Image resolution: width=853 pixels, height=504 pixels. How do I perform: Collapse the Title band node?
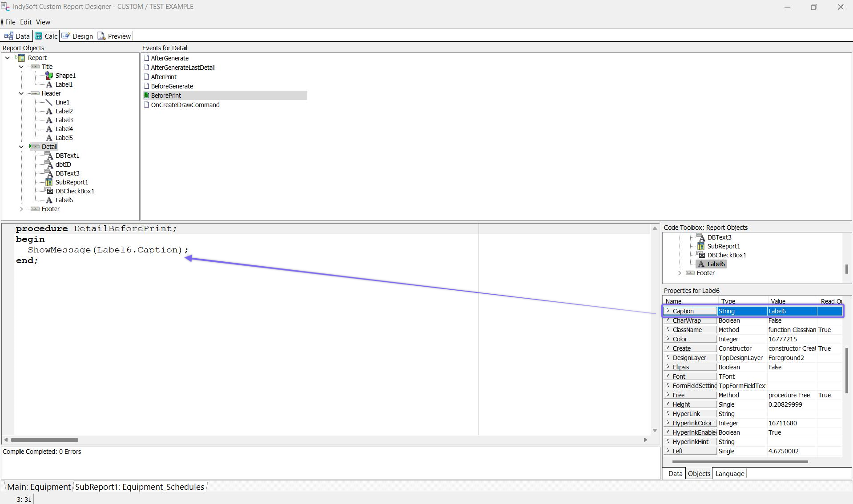[x=21, y=67]
